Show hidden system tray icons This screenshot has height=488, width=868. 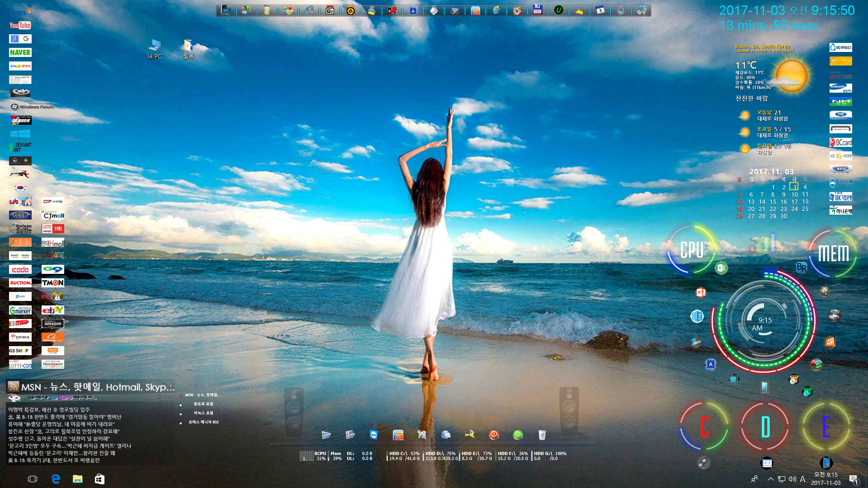click(x=770, y=479)
